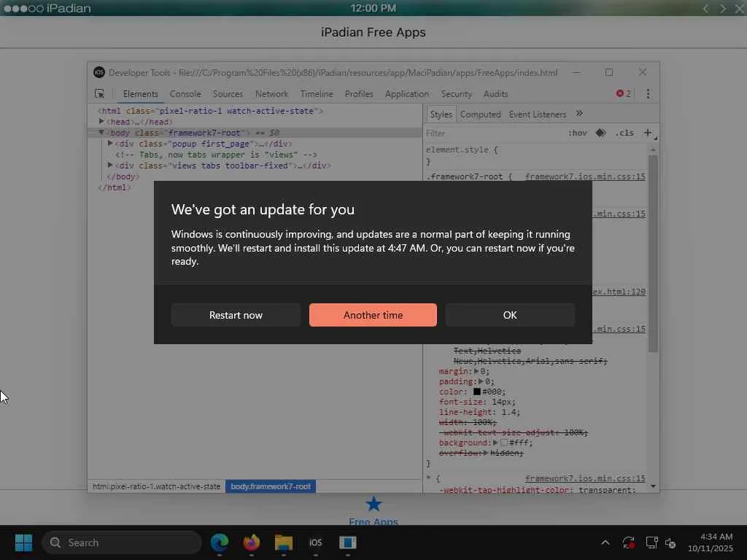Open the iOS iPadian taskbar icon
The height and width of the screenshot is (560, 747).
[x=315, y=542]
